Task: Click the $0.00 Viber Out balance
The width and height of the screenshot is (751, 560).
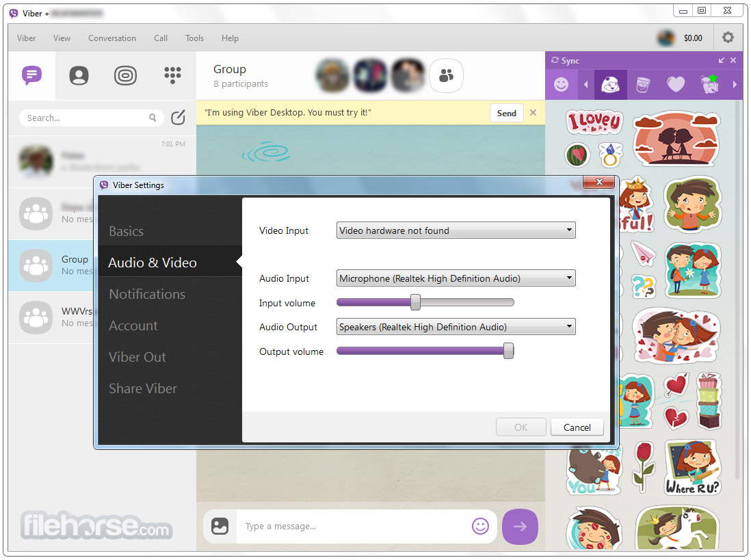Action: (x=693, y=38)
